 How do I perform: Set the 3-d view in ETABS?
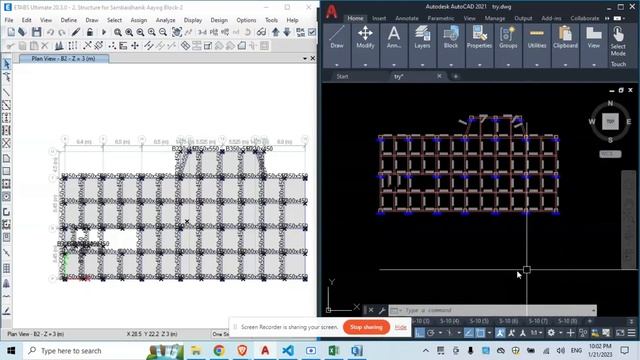pos(202,32)
